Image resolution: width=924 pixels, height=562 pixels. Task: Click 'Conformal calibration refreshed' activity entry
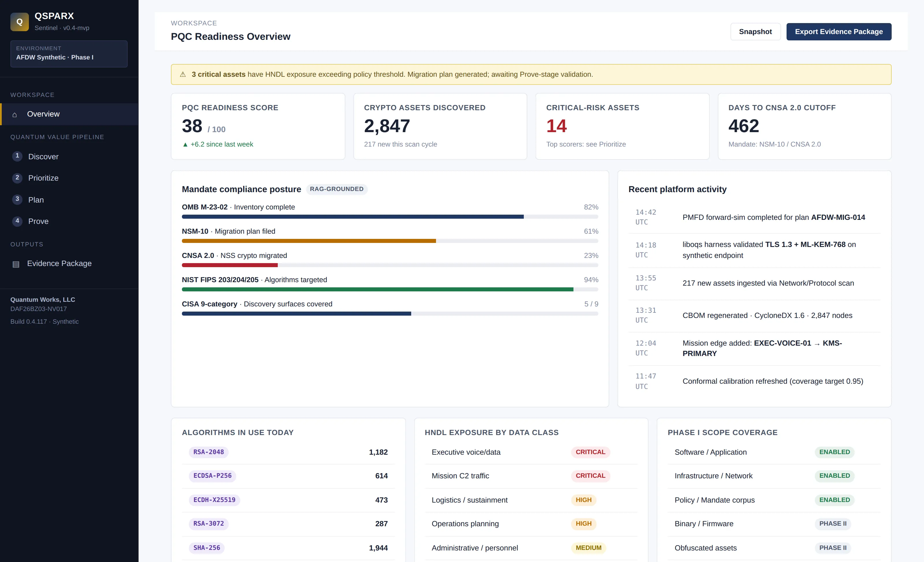755,381
